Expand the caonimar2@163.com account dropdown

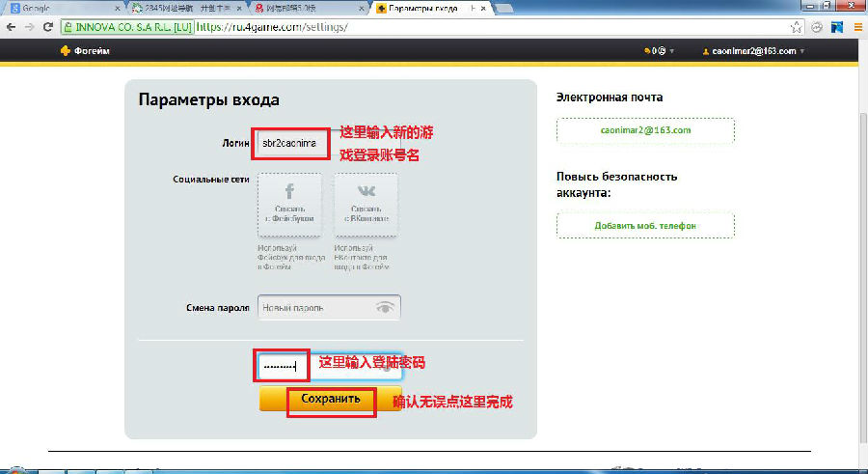pos(802,51)
